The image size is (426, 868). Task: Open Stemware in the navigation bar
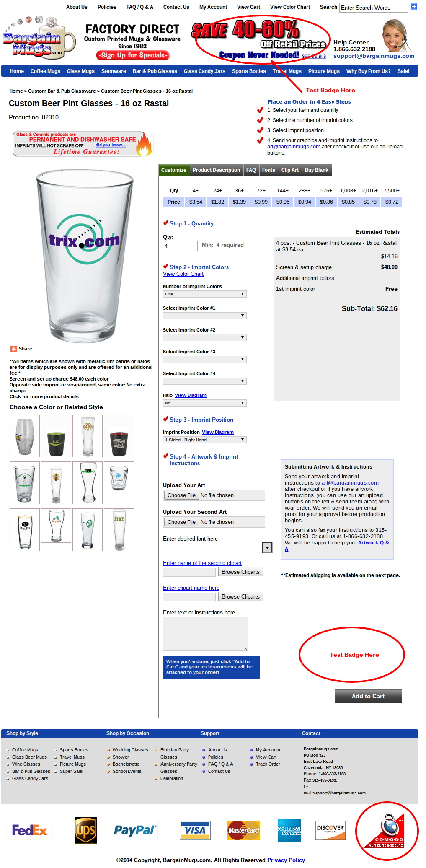click(114, 71)
